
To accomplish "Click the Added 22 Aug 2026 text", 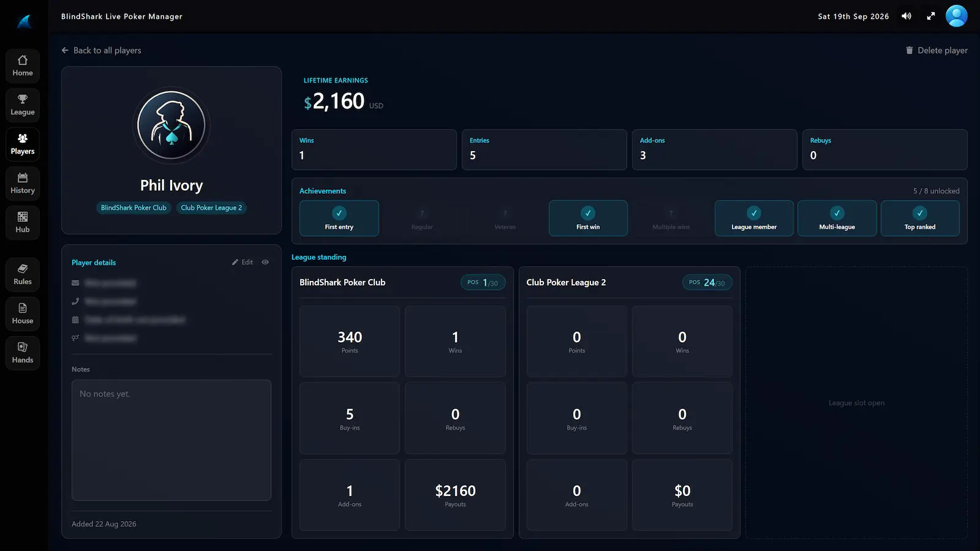I will [104, 524].
